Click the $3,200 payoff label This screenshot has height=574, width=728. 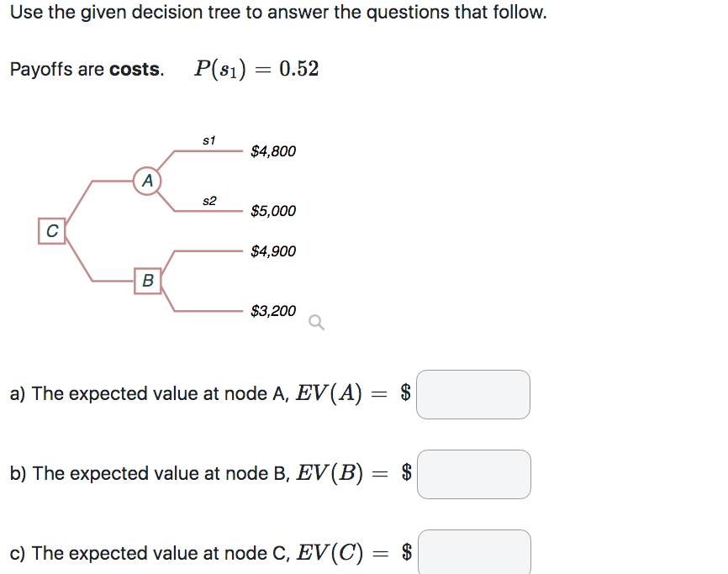point(273,311)
